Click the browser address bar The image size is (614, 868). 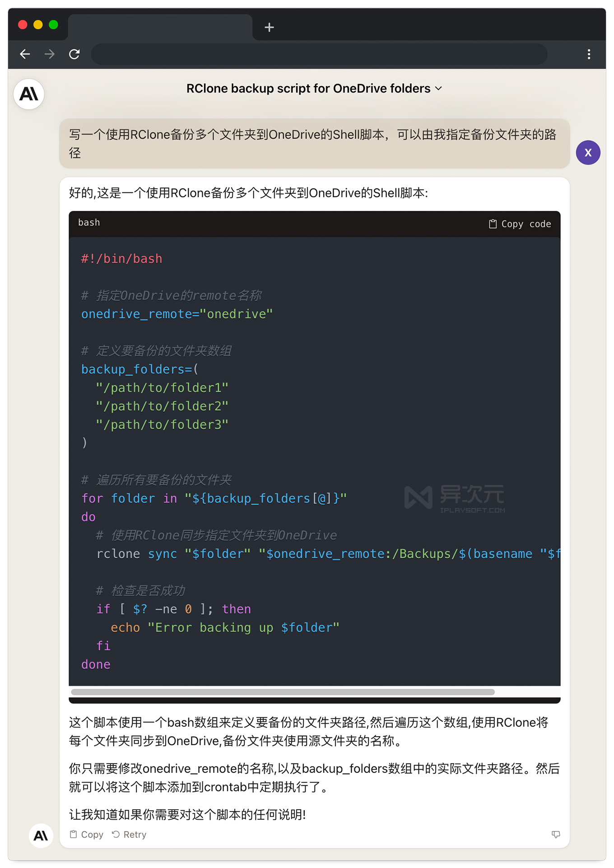pos(319,54)
